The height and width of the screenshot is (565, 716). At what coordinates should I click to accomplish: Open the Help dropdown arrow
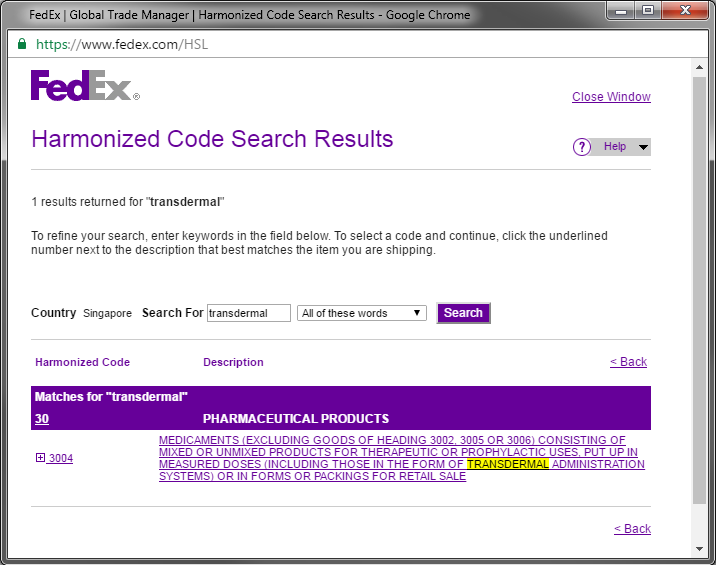tap(643, 147)
